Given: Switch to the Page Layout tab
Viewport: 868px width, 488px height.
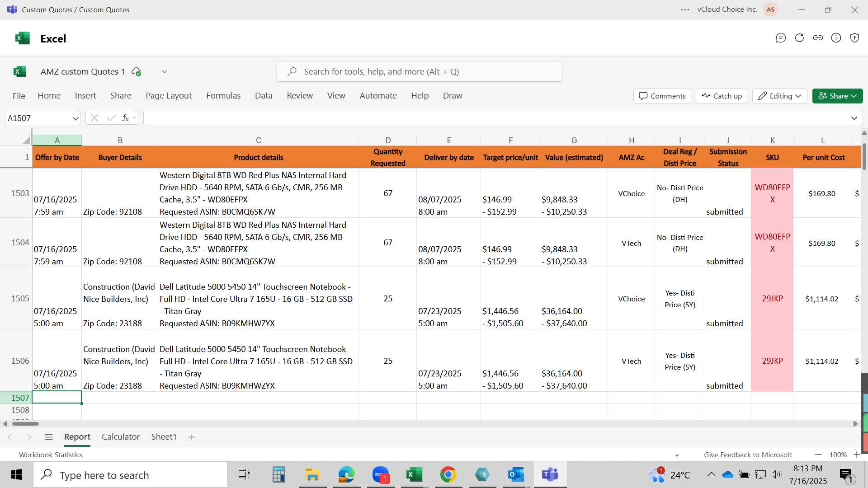Looking at the screenshot, I should [169, 96].
